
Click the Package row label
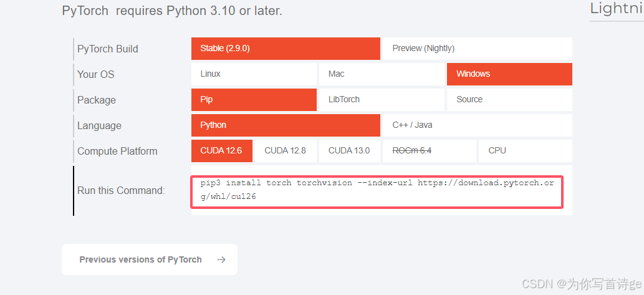[97, 100]
